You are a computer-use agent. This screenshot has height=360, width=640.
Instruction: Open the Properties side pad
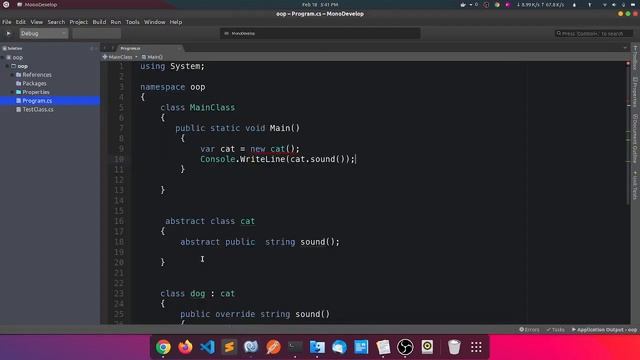point(635,92)
